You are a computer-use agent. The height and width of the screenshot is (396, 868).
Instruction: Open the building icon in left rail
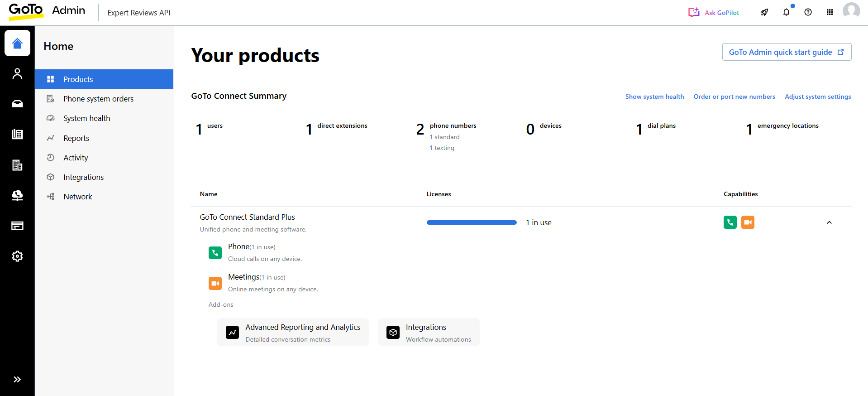17,165
